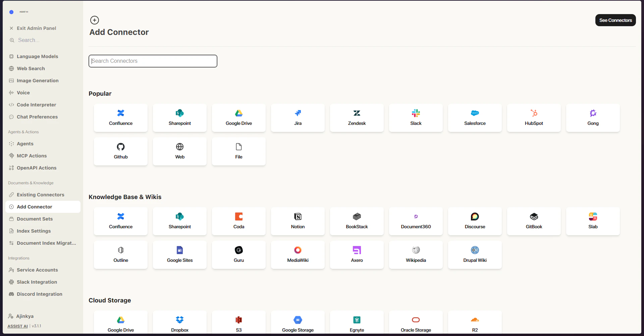Image resolution: width=644 pixels, height=336 pixels.
Task: Select the Google Drive card under Popular
Action: pos(239,118)
